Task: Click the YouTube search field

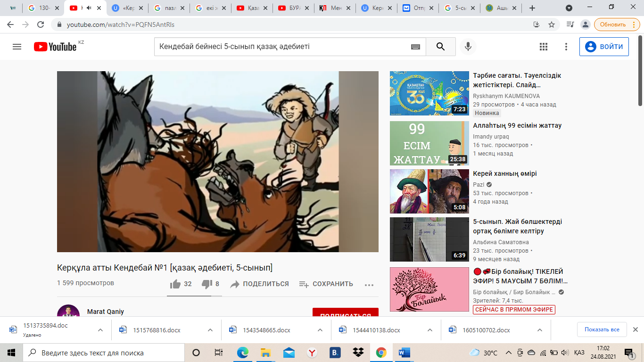Action: pyautogui.click(x=282, y=47)
